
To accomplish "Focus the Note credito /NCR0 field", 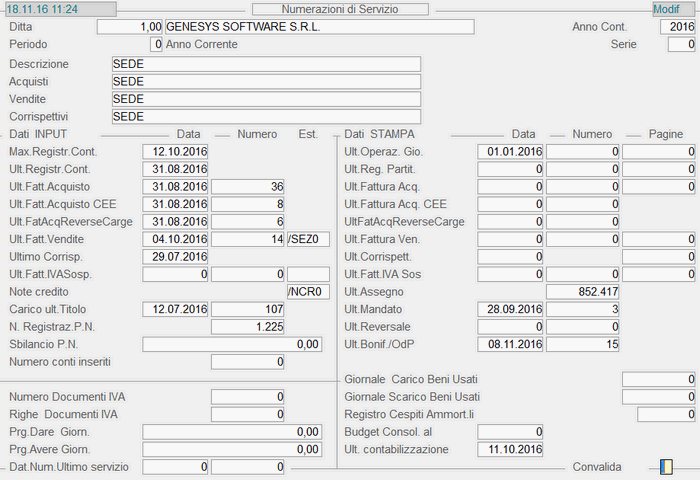I will pos(308,291).
